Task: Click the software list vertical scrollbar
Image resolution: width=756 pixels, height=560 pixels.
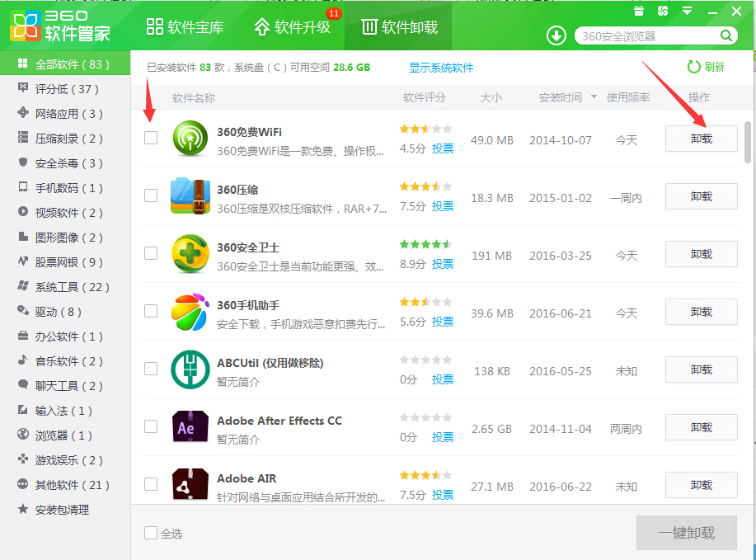Action: click(x=747, y=143)
